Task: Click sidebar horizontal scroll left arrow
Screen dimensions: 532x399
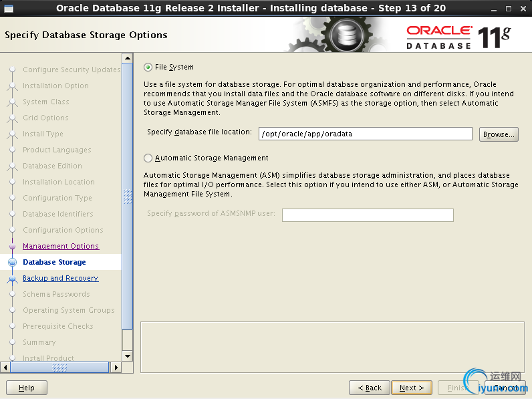Action: [5, 367]
